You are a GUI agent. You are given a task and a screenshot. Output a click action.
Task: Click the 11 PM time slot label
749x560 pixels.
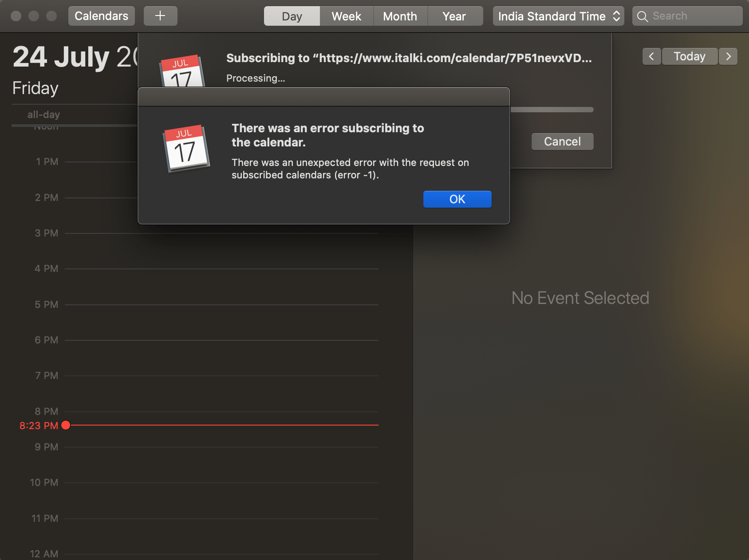pyautogui.click(x=45, y=518)
